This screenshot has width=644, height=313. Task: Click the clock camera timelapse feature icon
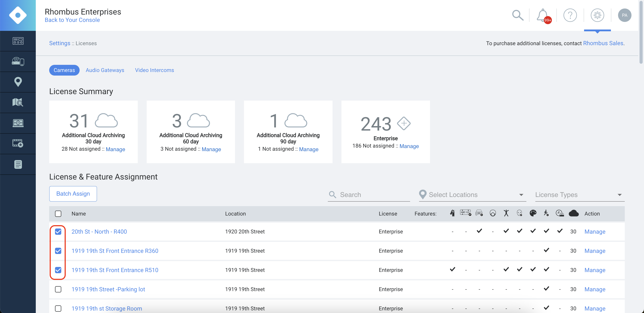pyautogui.click(x=560, y=213)
